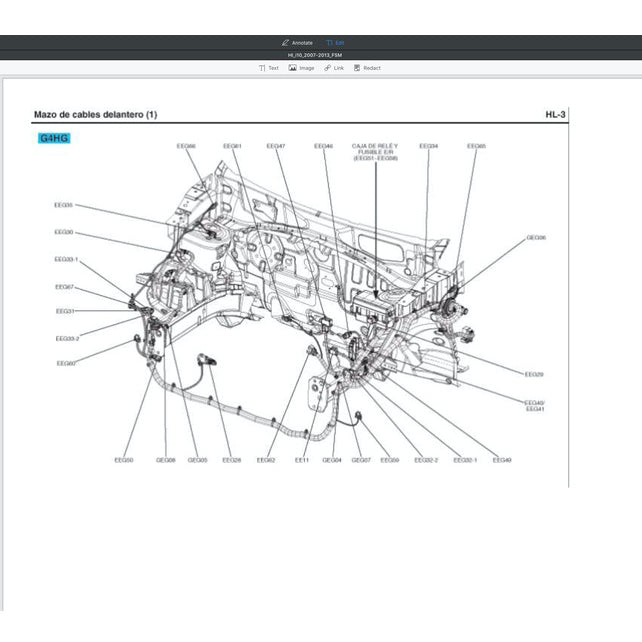Select the EEG29 label on right side
The image size is (642, 642).
tap(534, 374)
